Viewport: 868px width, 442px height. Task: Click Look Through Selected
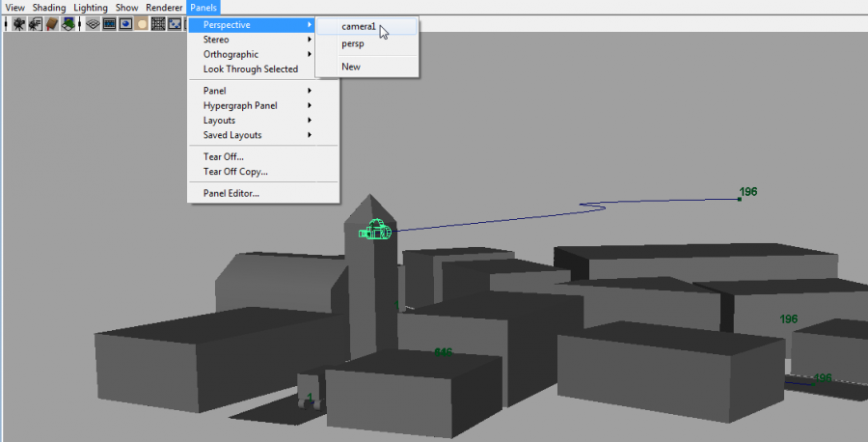tap(251, 69)
